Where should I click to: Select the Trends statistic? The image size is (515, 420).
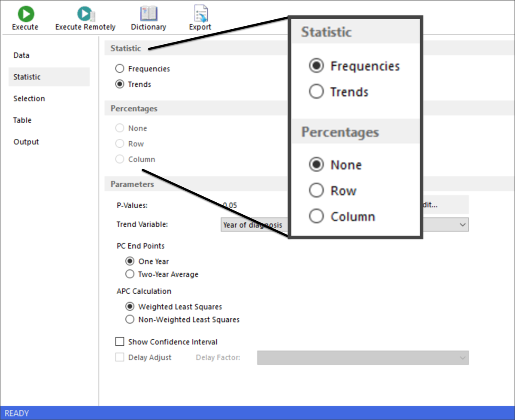coord(119,84)
